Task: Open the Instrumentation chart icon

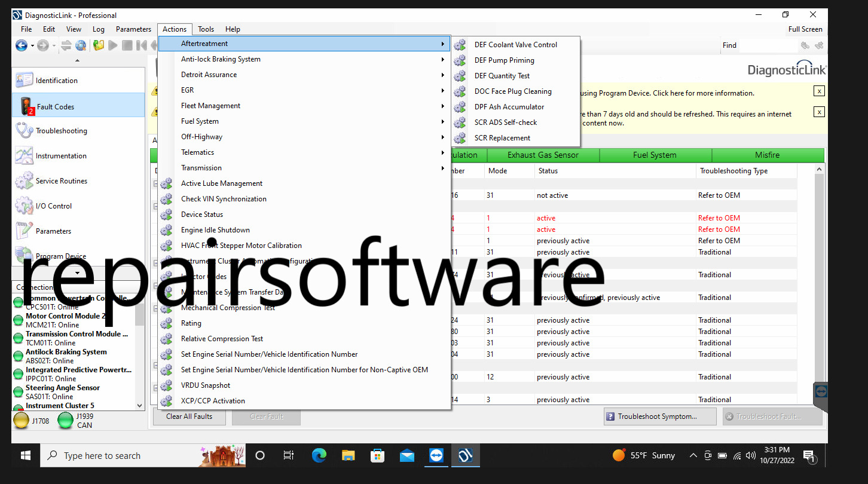Action: (x=25, y=155)
